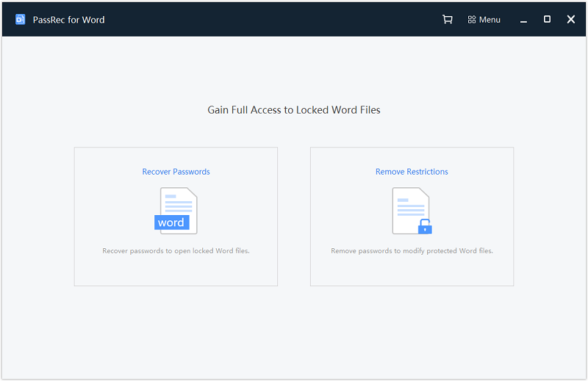Select the Recover Passwords link
The height and width of the screenshot is (381, 588).
tap(176, 172)
